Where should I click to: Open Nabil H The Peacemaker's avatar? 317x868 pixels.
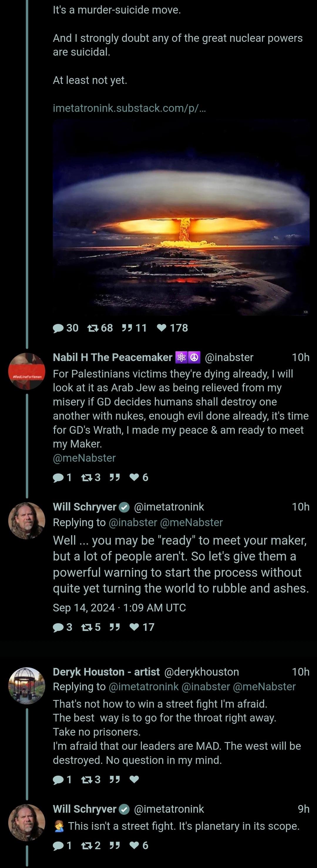coord(26,371)
